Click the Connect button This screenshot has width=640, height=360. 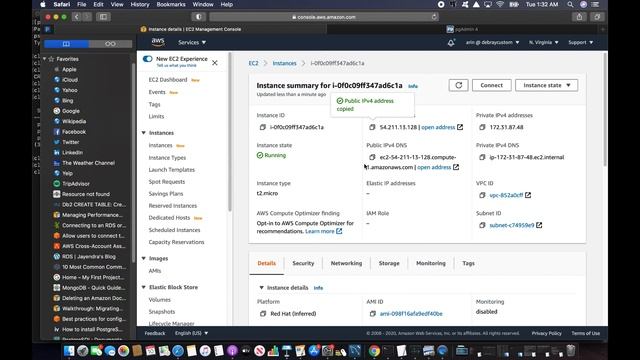coord(491,85)
